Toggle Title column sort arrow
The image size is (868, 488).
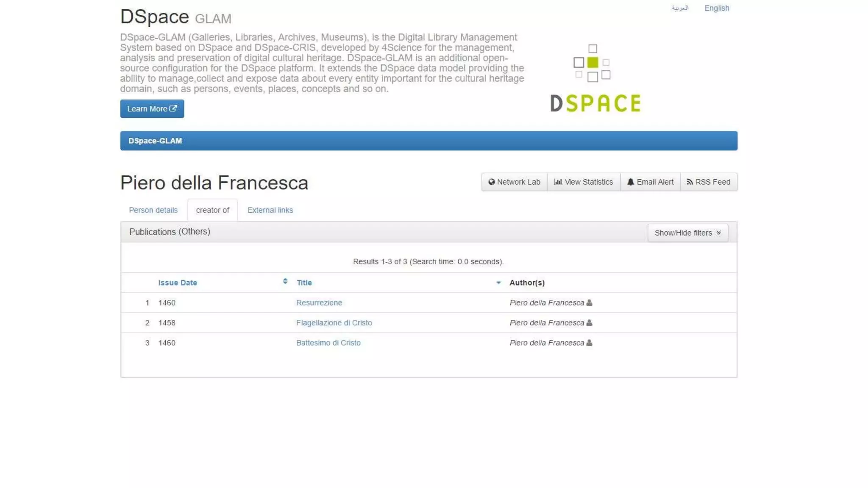(x=498, y=283)
